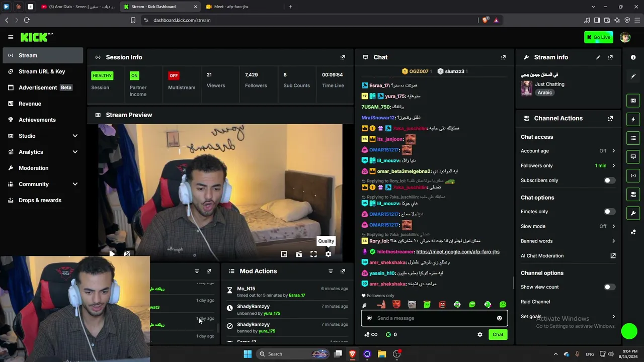Toggle Subscribers only chat
The height and width of the screenshot is (362, 644).
pos(609,180)
